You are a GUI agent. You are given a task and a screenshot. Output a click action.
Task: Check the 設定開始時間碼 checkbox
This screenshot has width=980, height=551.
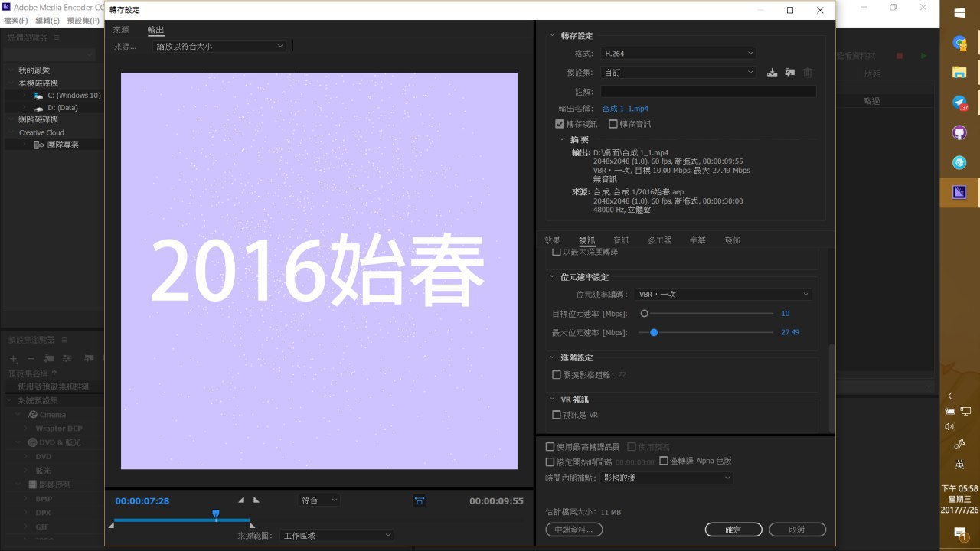550,462
